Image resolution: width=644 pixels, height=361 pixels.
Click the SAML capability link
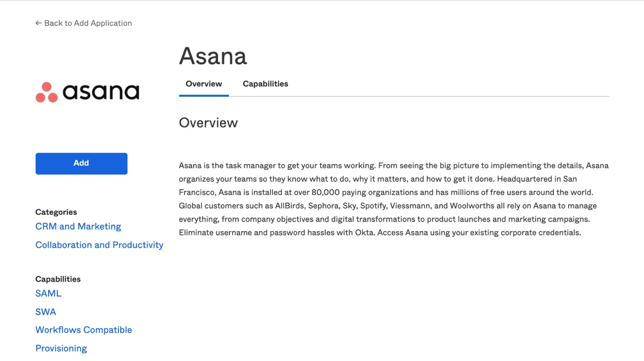48,293
